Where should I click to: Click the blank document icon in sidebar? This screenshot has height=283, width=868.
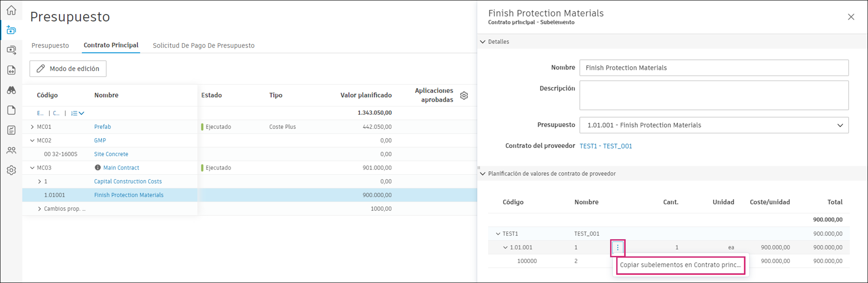(x=12, y=110)
